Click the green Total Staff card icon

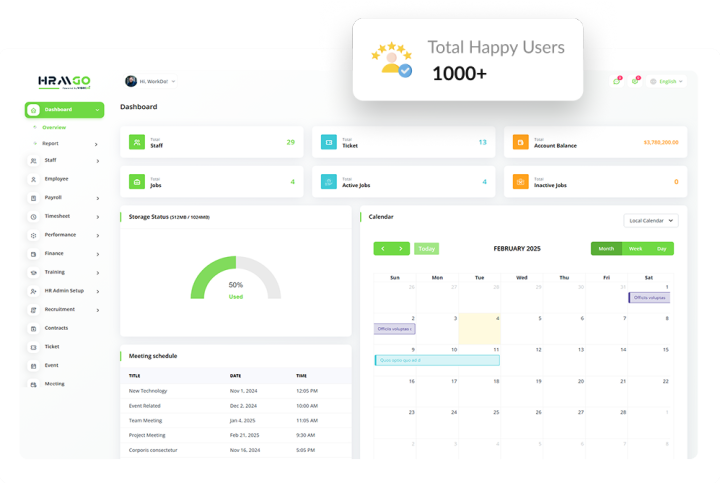click(137, 142)
